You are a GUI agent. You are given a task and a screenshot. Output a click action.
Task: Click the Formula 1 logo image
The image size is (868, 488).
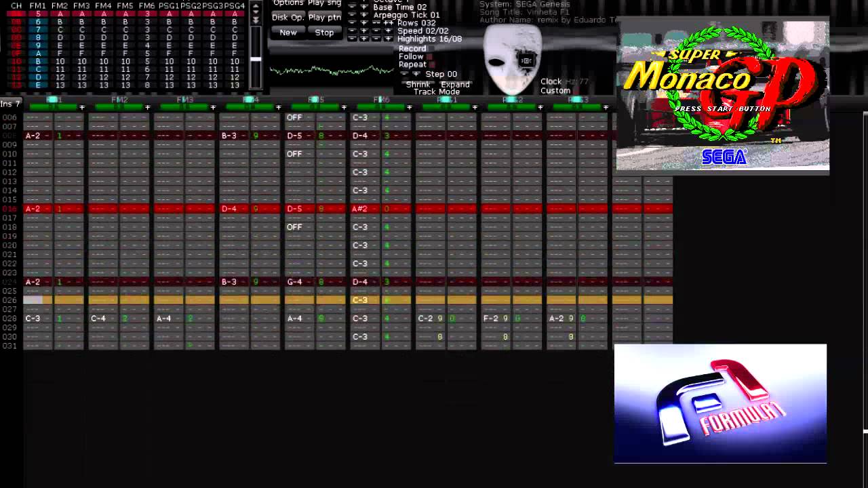[x=720, y=404]
